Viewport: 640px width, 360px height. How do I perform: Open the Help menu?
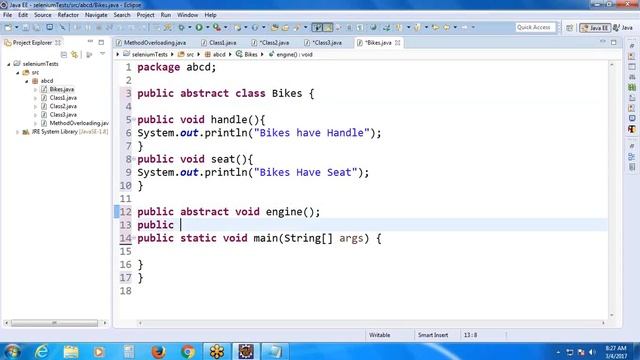(x=211, y=15)
